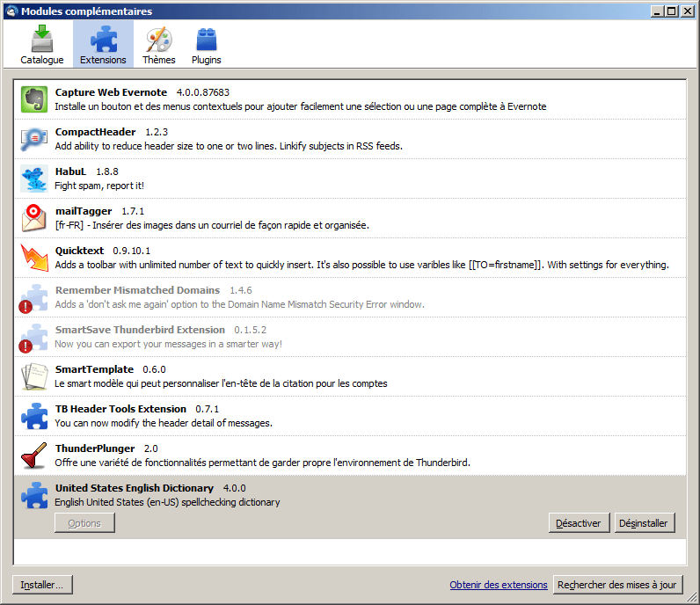Click the window resize grip in corner
This screenshot has height=605, width=700.
tap(692, 597)
